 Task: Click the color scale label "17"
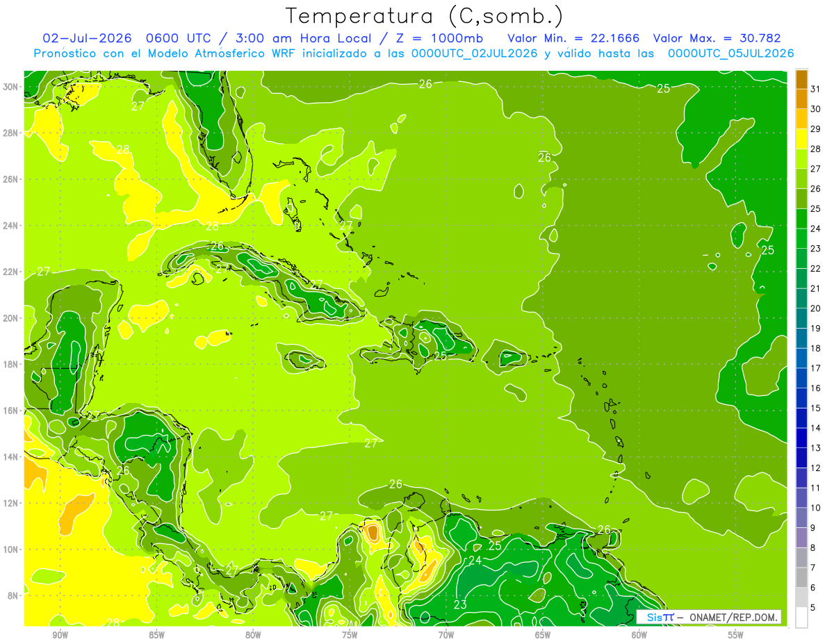816,368
